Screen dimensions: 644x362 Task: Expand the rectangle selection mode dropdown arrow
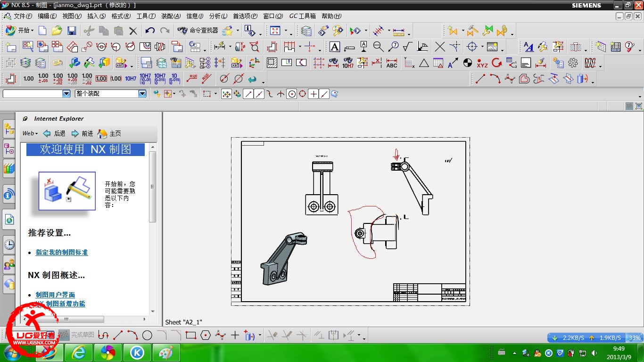[x=215, y=94]
